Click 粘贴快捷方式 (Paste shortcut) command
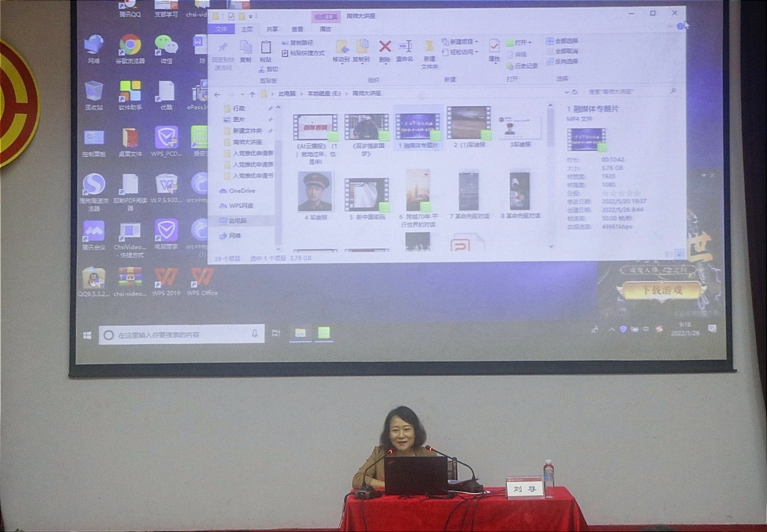Screen dimensions: 767x532 point(303,52)
